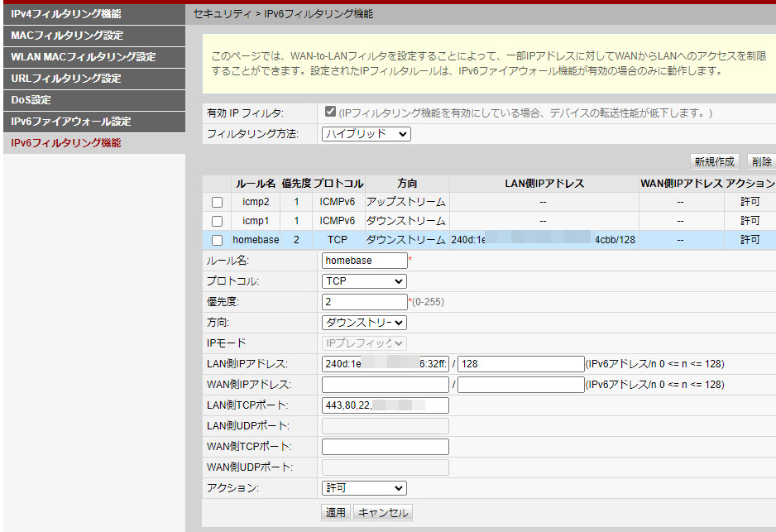776x532 pixels.
Task: Open IPv4フィルタリング機能 in sidebar
Action: click(94, 14)
